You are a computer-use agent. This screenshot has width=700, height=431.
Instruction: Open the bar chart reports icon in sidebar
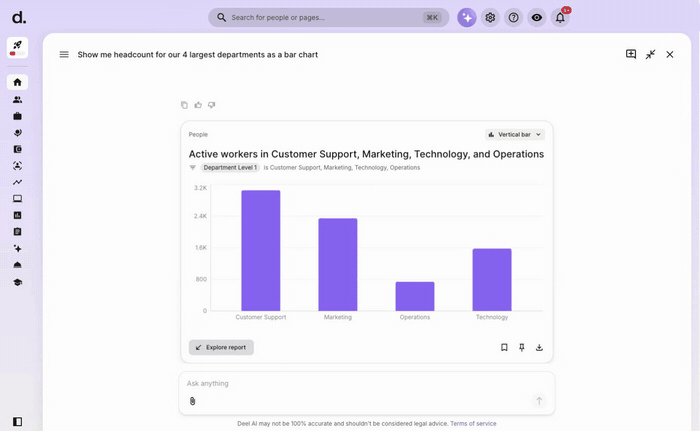pos(17,215)
